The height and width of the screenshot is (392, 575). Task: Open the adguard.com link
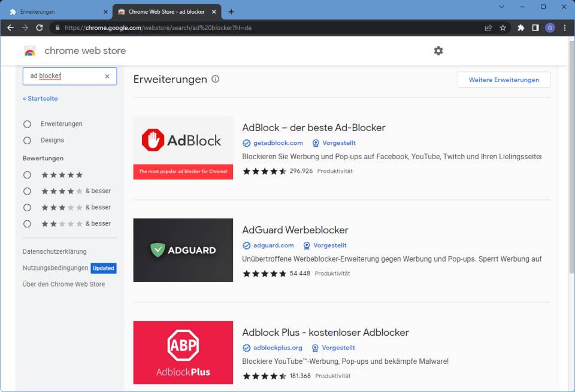pyautogui.click(x=274, y=245)
